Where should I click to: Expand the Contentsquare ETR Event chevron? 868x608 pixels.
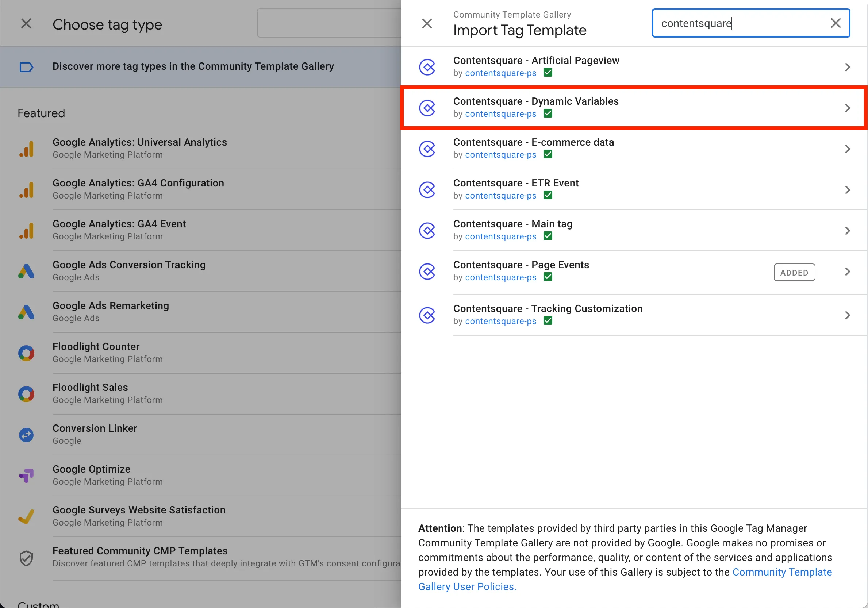(847, 190)
